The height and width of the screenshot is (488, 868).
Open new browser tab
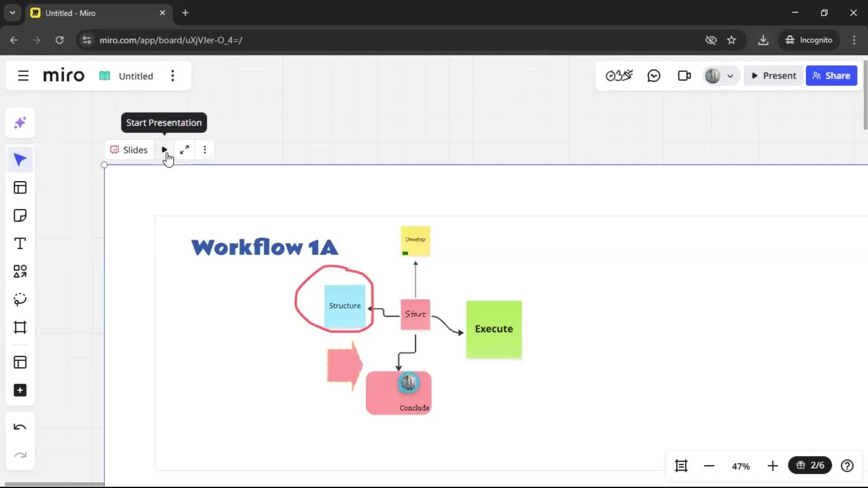click(185, 13)
